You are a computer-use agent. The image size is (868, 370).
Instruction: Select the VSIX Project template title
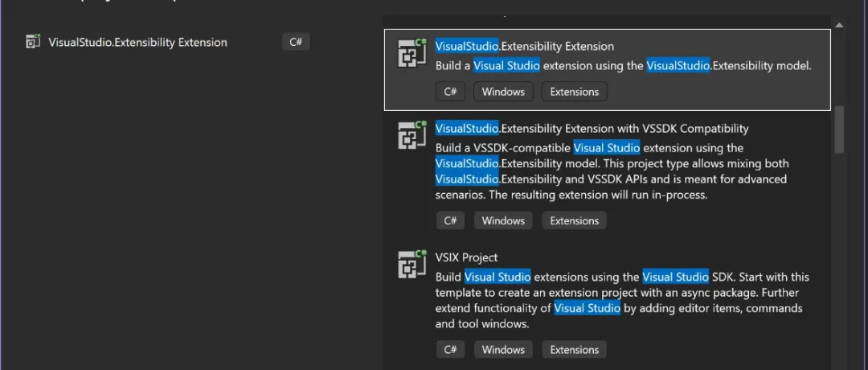coord(466,257)
